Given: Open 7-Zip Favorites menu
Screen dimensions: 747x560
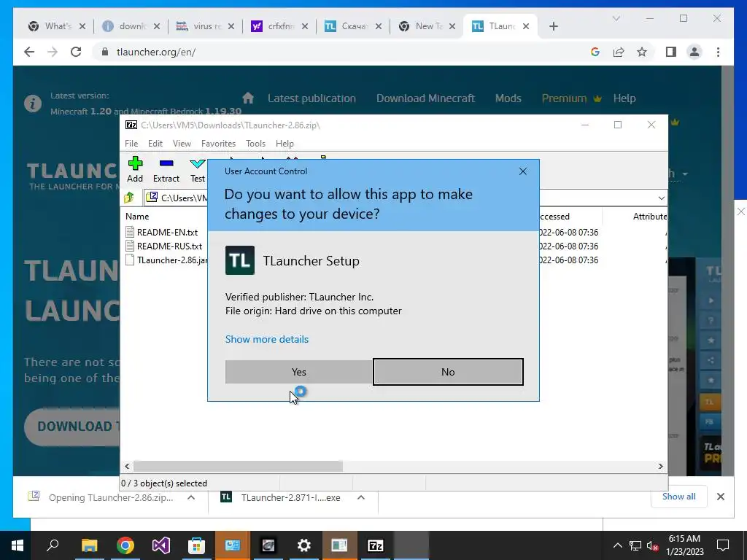Looking at the screenshot, I should (x=218, y=144).
